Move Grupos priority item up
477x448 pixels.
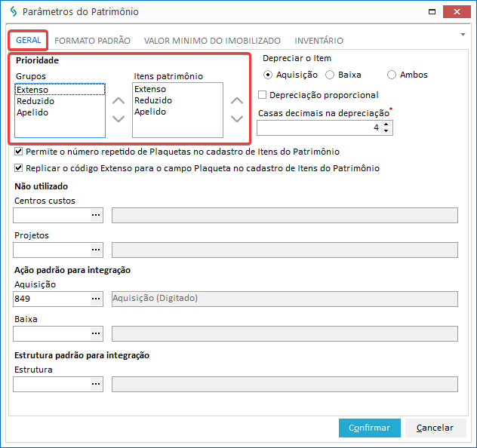pos(118,100)
